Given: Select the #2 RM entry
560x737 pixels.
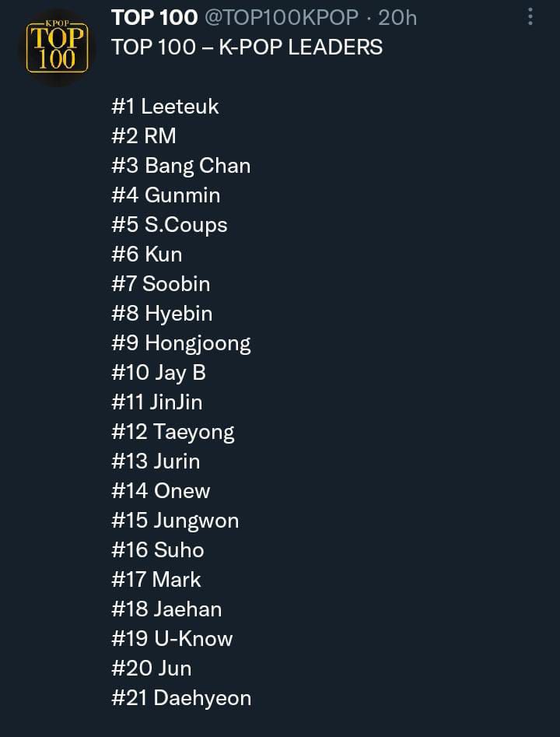Looking at the screenshot, I should click(x=144, y=136).
